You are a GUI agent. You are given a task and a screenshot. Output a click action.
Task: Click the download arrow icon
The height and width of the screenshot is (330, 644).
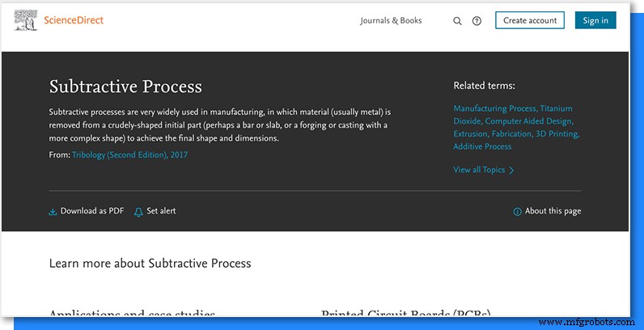[x=53, y=212]
